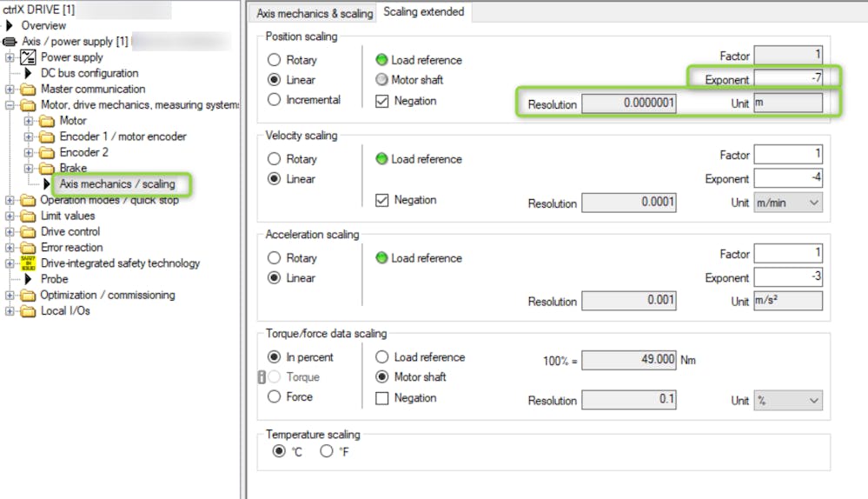Click the Axis / power supply drive icon

click(x=10, y=42)
